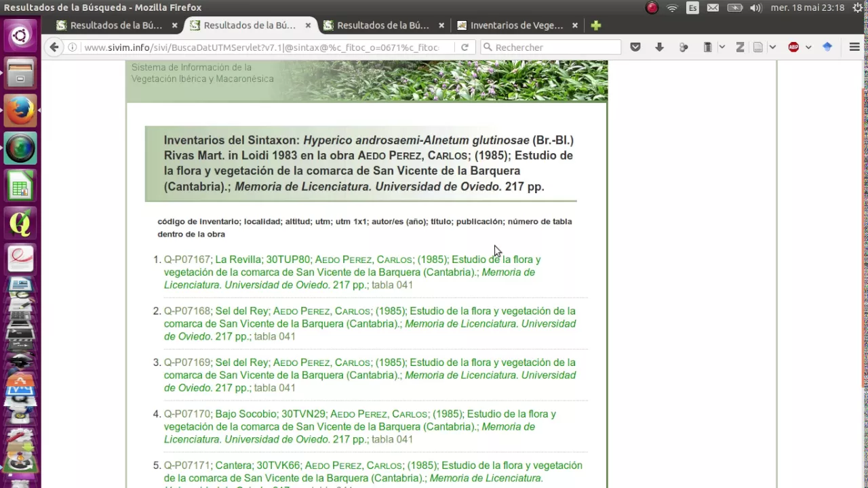Open the mail messaging indicator
This screenshot has width=868, height=488.
click(713, 8)
